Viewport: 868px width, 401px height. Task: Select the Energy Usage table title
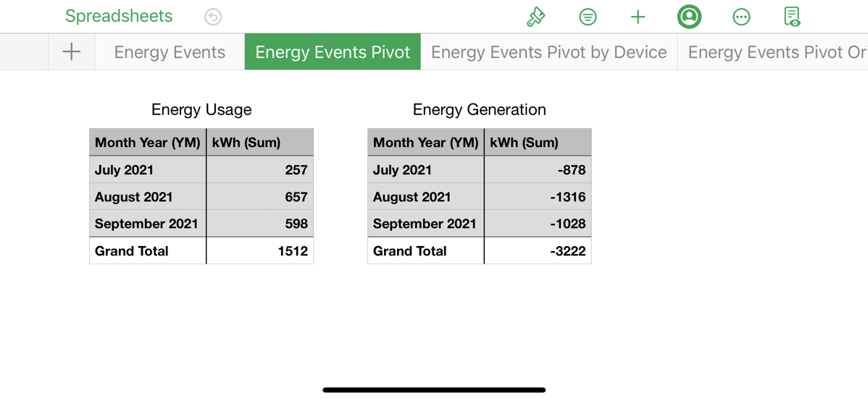point(201,109)
